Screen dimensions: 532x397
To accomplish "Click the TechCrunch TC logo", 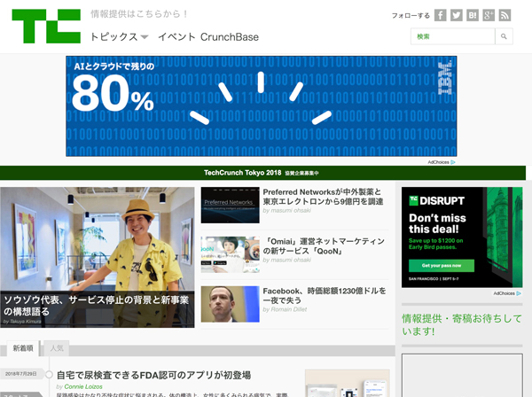I will click(x=46, y=26).
